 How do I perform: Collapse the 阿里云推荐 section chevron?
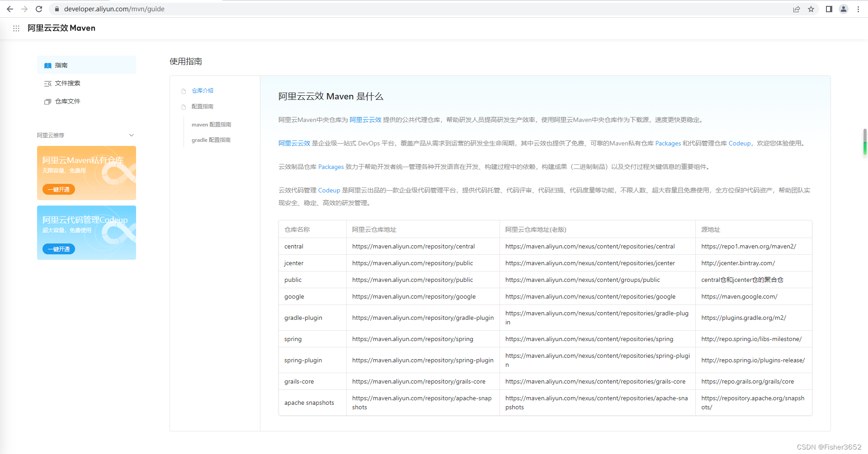132,135
